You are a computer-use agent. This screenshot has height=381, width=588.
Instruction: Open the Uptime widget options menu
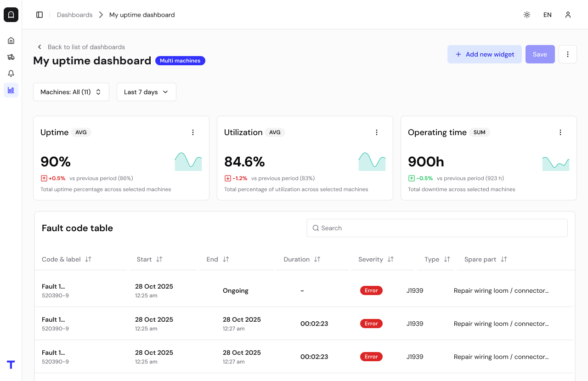[x=193, y=132]
